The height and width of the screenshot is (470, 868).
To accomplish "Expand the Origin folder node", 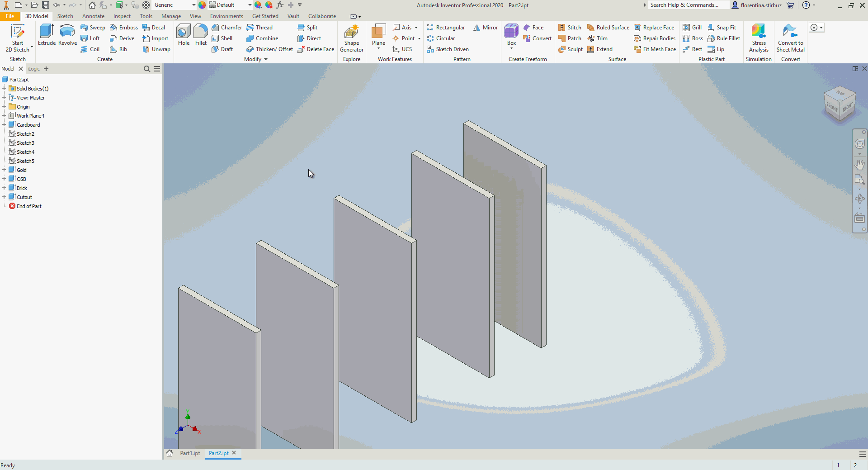I will (x=4, y=107).
